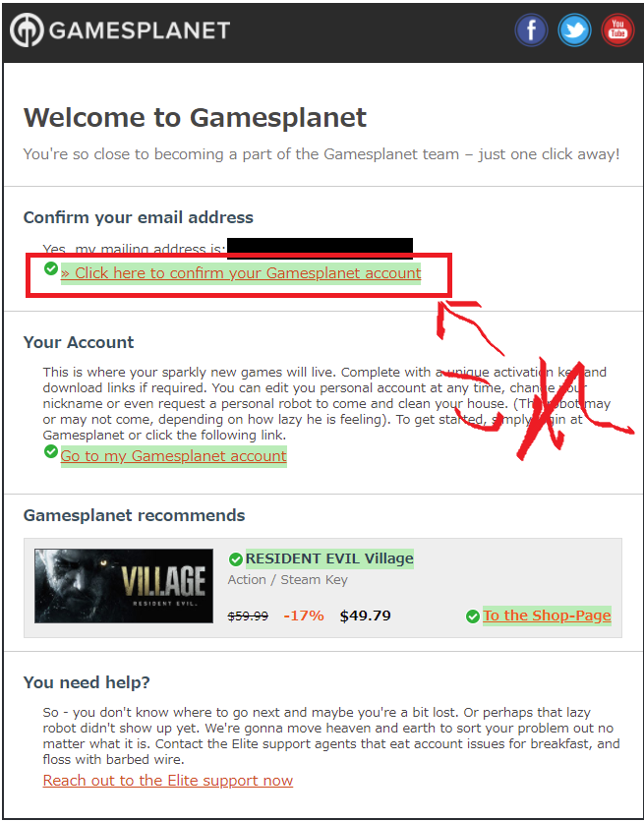The height and width of the screenshot is (821, 644).
Task: Click green checkmark beside RESIDENT EVIL Village title
Action: [x=236, y=559]
